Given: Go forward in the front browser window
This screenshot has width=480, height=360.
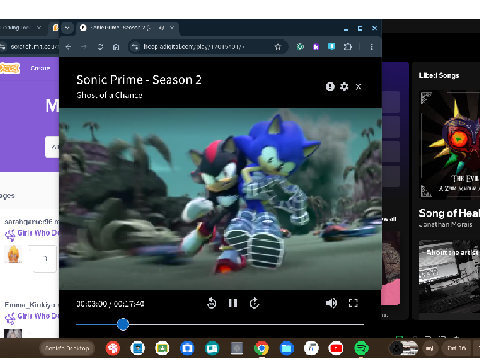Looking at the screenshot, I should [x=84, y=47].
